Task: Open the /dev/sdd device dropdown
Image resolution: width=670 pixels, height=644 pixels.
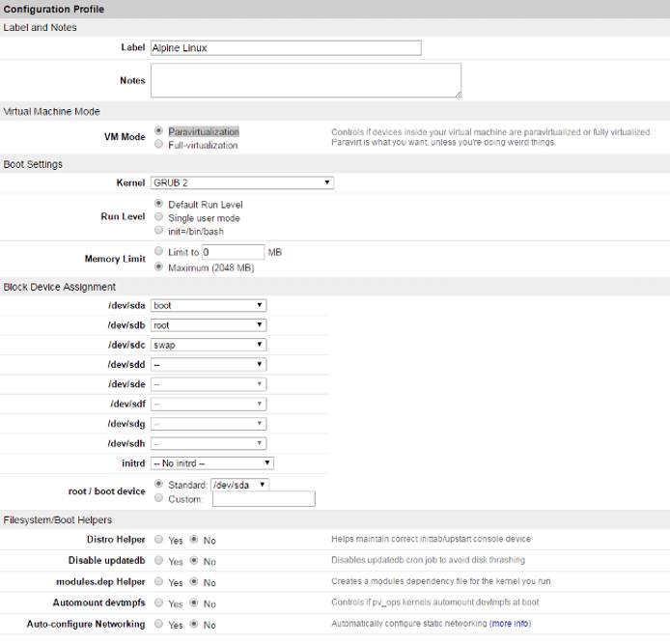Action: 209,365
